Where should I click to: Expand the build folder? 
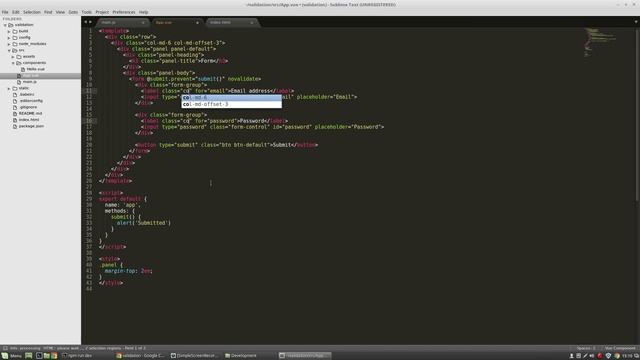9,31
